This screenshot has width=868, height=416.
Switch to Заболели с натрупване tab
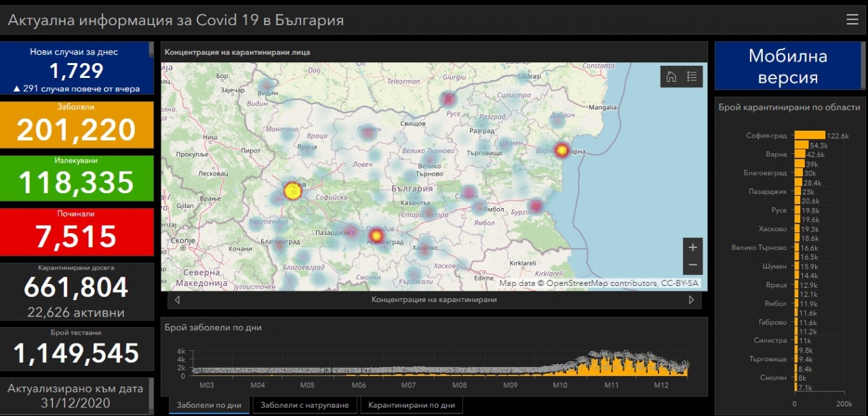coord(304,405)
